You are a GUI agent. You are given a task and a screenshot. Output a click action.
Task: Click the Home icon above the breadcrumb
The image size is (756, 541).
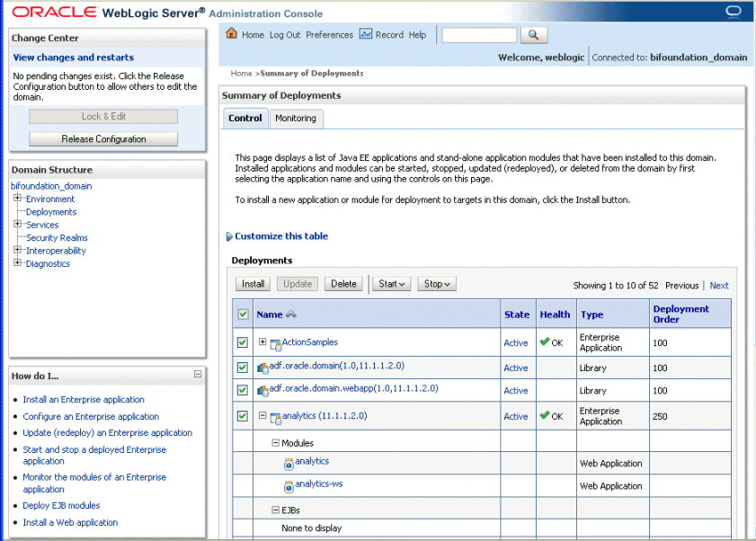click(232, 34)
